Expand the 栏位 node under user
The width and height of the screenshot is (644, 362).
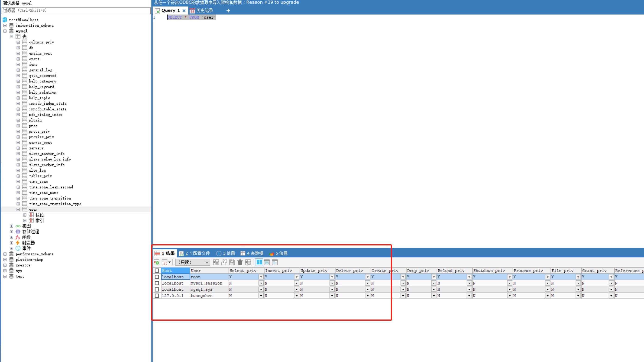[x=25, y=215]
